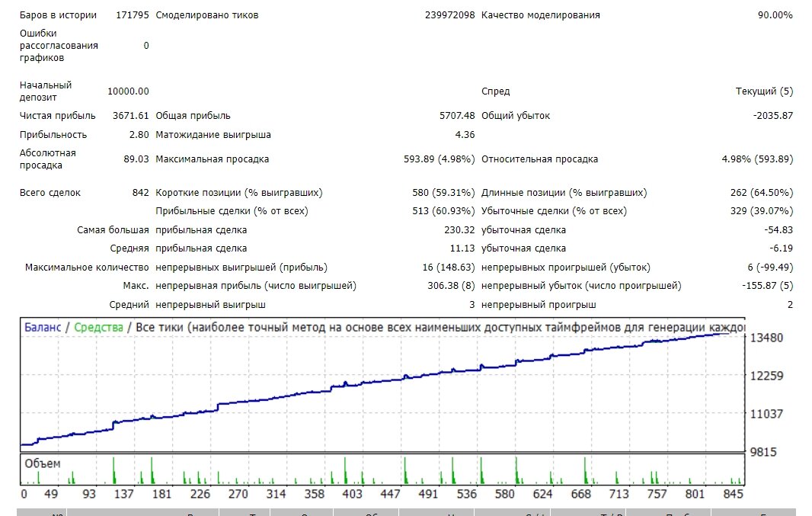Click the "Короткие позиции (% выигравших)" label
The image size is (812, 516).
(x=238, y=193)
